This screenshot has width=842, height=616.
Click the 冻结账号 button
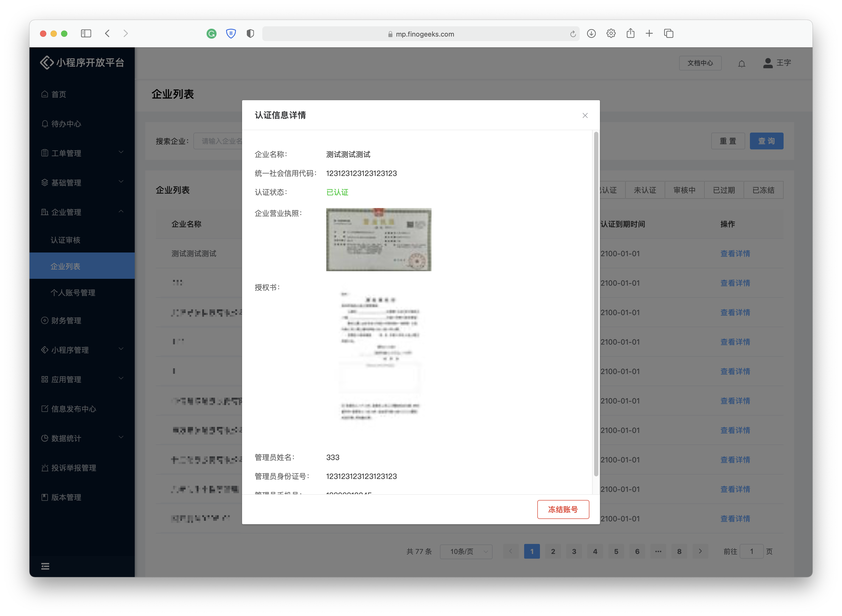(563, 509)
